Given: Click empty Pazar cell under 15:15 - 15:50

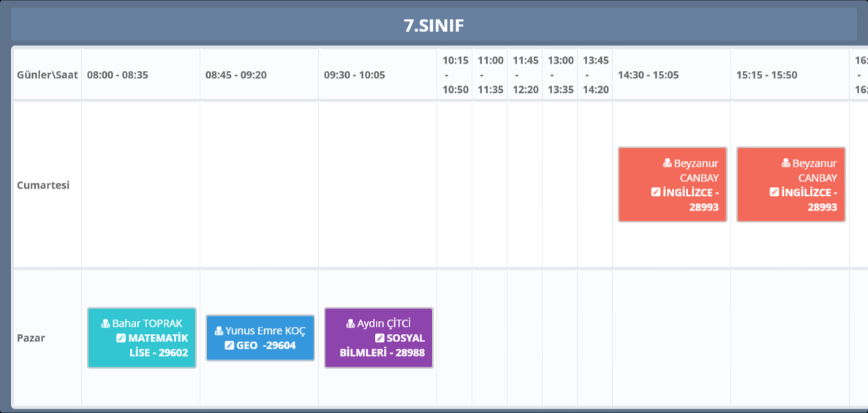Looking at the screenshot, I should (x=790, y=338).
